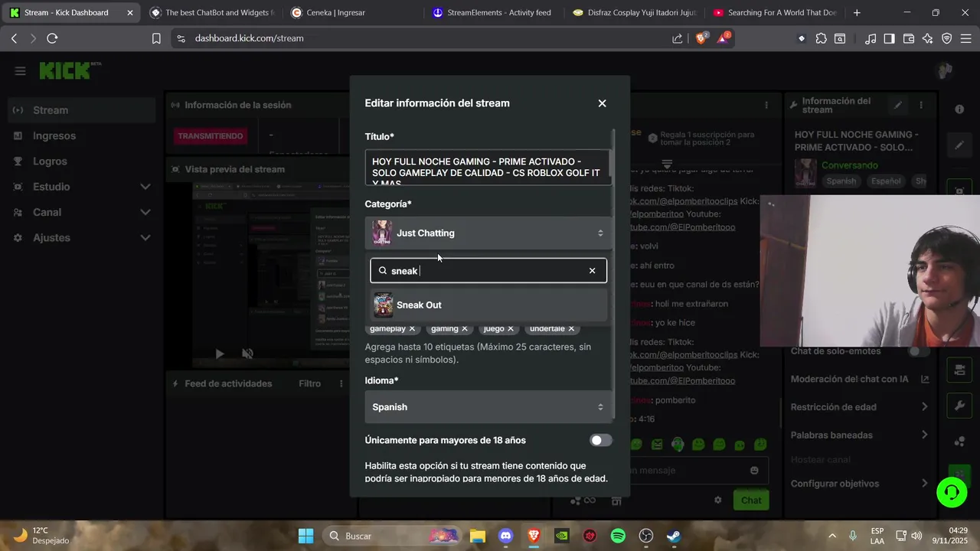Unmute the stream preview audio

pos(247,354)
